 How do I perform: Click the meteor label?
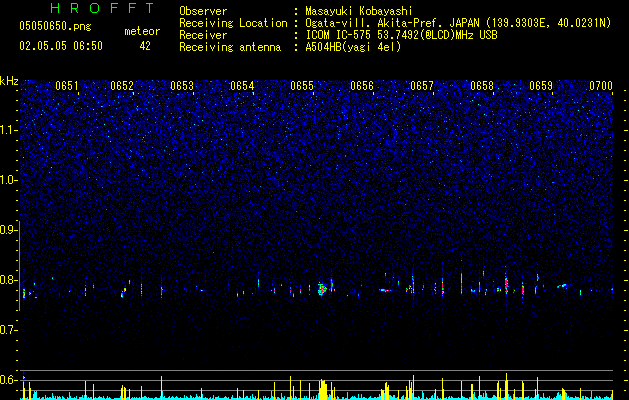pyautogui.click(x=142, y=31)
